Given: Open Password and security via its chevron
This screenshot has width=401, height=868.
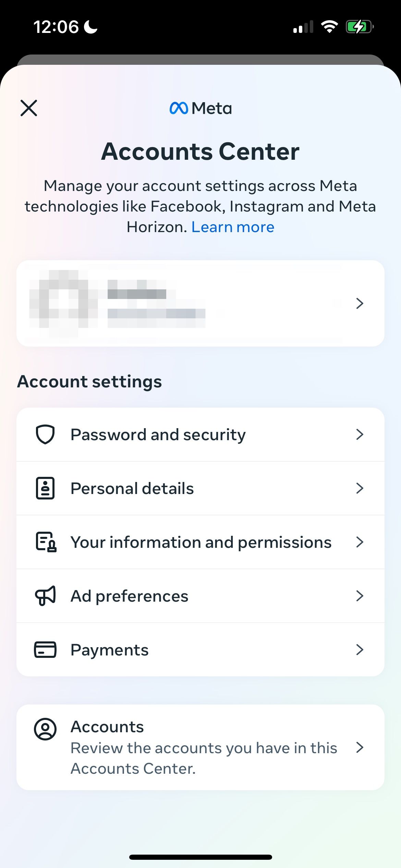Looking at the screenshot, I should coord(360,434).
